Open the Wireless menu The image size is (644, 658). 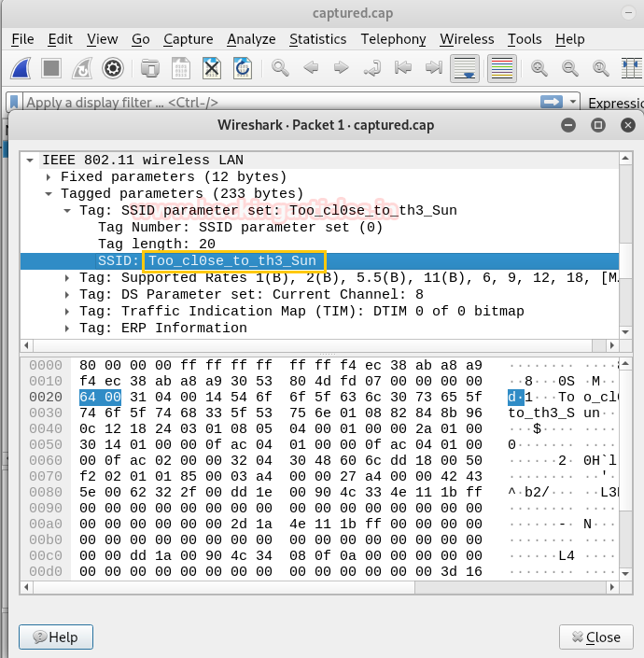coord(467,39)
